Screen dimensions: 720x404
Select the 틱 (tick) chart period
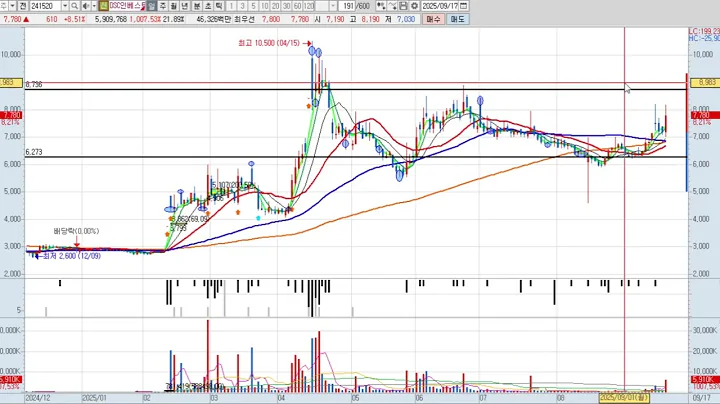[219, 6]
